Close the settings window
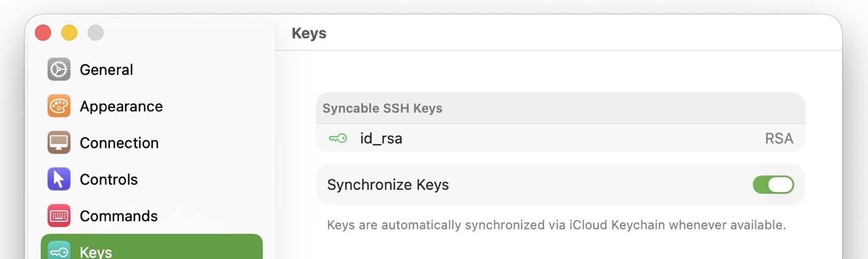 (43, 33)
